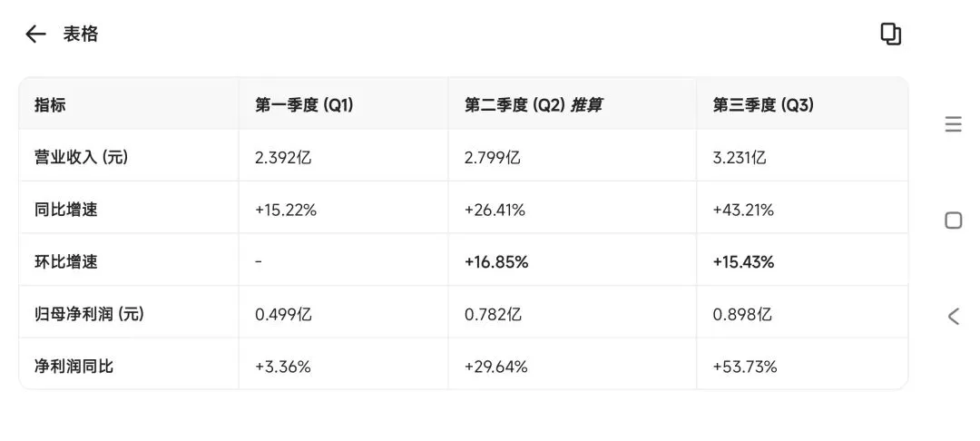
Task: Select the 同比增速 row label
Action: point(65,210)
